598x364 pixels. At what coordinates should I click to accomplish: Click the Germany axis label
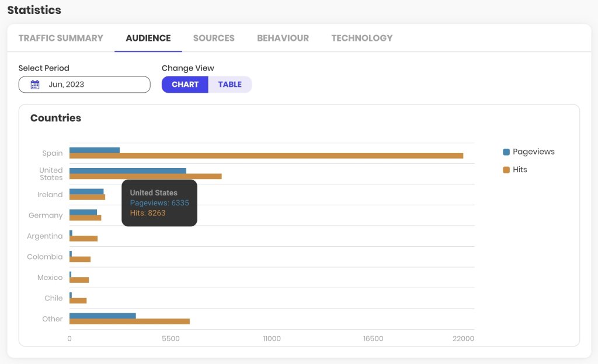coord(46,215)
